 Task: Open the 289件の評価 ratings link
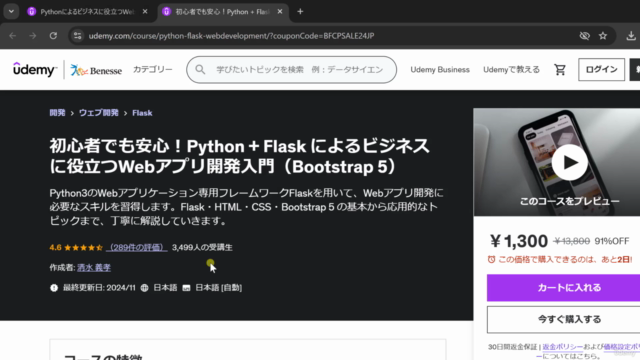(x=137, y=247)
